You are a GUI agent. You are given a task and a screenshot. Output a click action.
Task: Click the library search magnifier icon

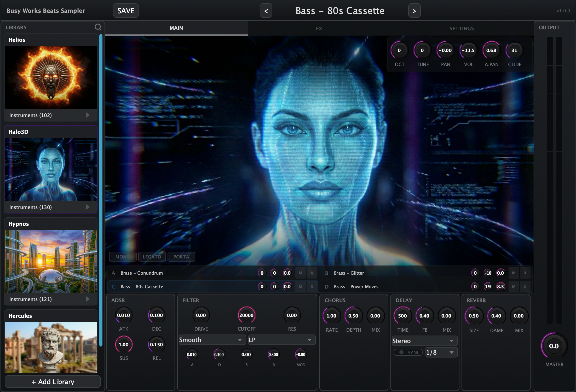pos(98,27)
